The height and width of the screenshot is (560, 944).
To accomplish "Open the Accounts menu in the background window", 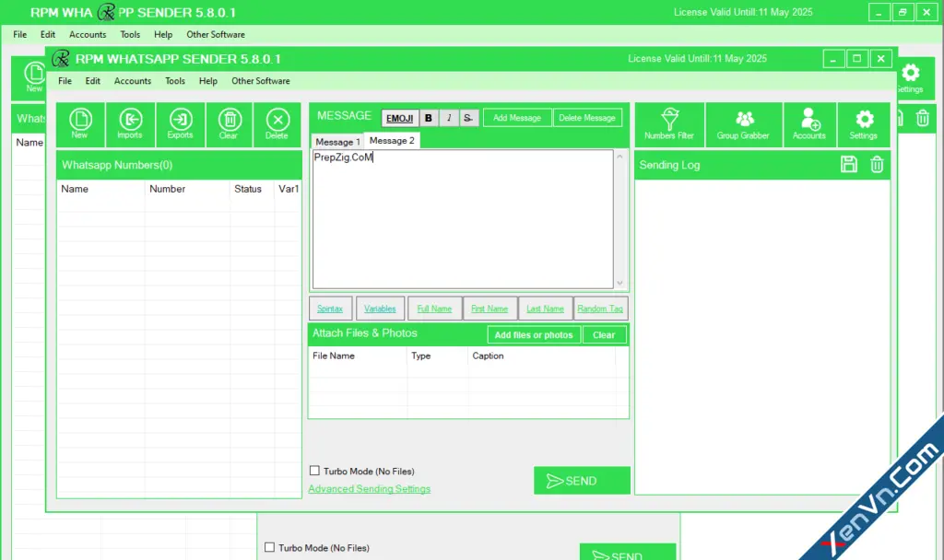I will point(88,34).
